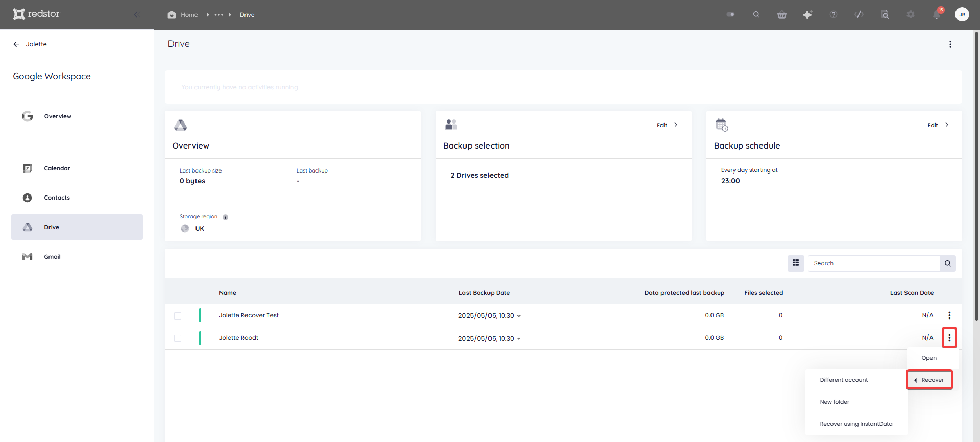Select Recover using InstantData
This screenshot has width=980, height=442.
pyautogui.click(x=856, y=424)
